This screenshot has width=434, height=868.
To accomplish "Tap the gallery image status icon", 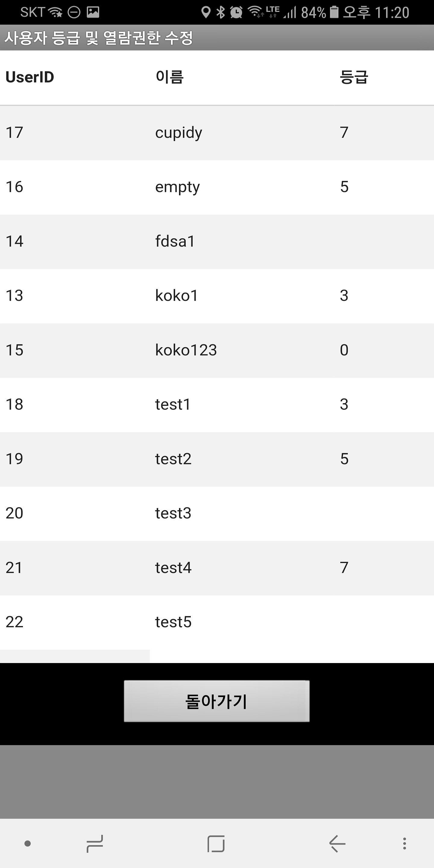I will (x=93, y=12).
